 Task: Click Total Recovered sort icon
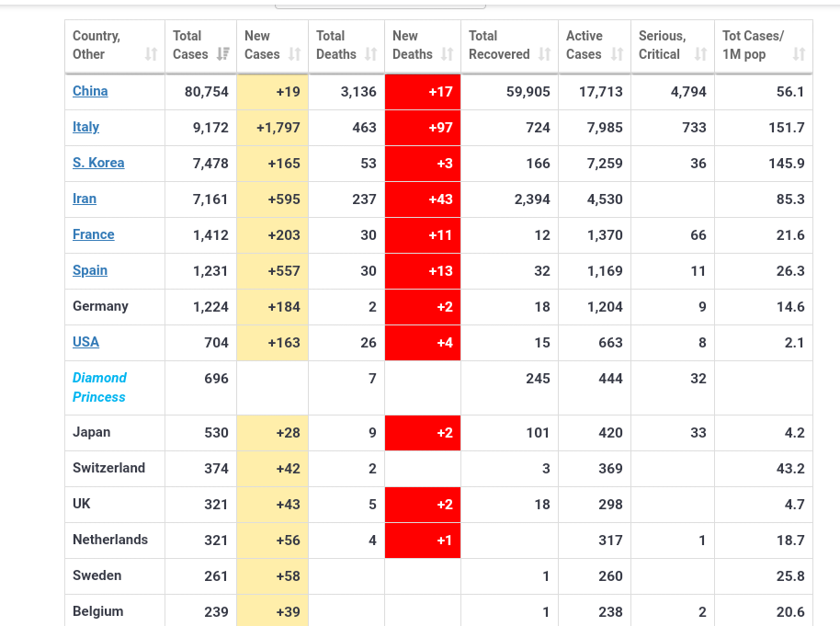coord(545,54)
